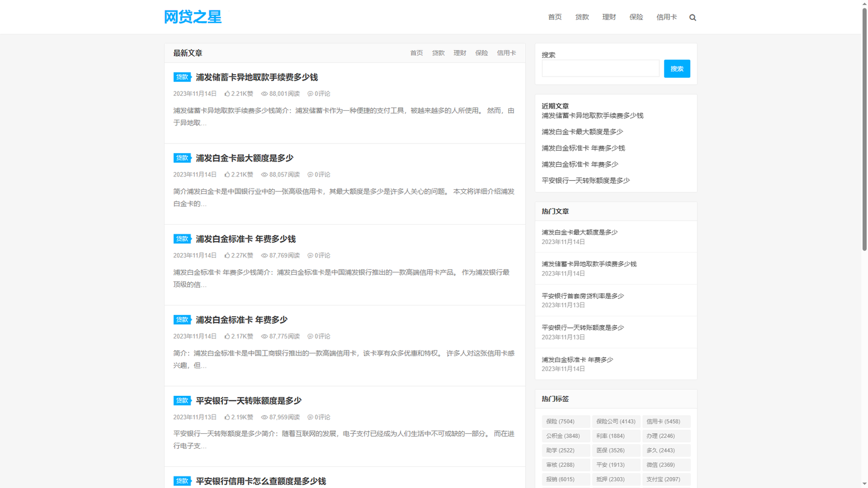Click the 保险公司 (4143) tag

(616, 422)
